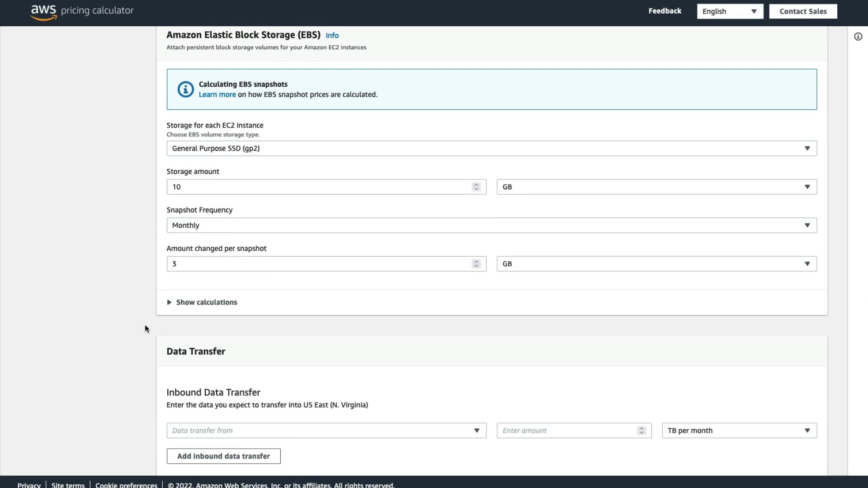Click the info circle icon in snapshot banner
This screenshot has width=868, height=488.
click(185, 89)
